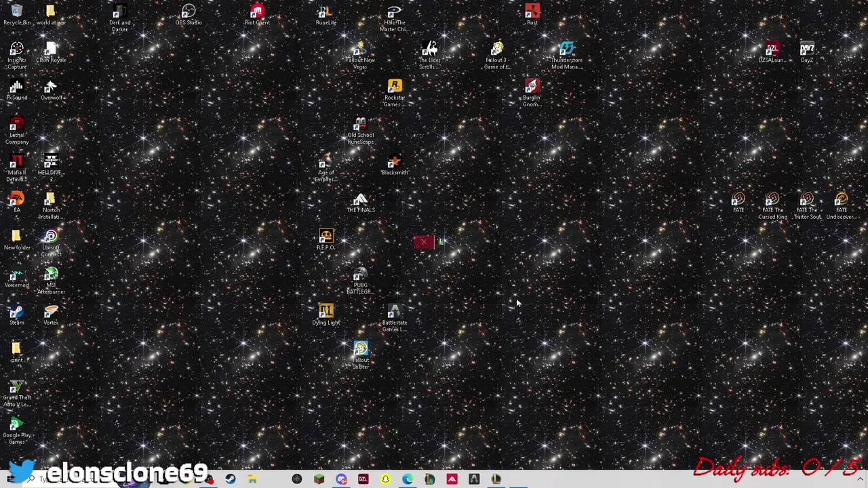Launch Fallout Shelter shortcut
Screen dimensions: 868x488
(x=360, y=355)
